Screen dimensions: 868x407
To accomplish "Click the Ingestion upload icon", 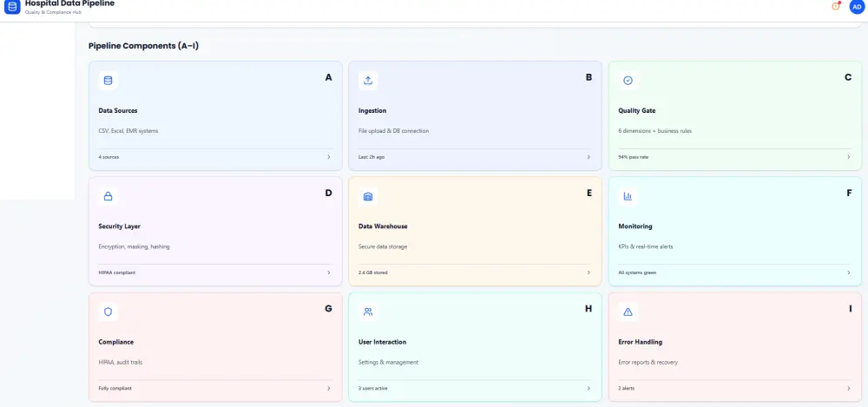I will [x=368, y=81].
